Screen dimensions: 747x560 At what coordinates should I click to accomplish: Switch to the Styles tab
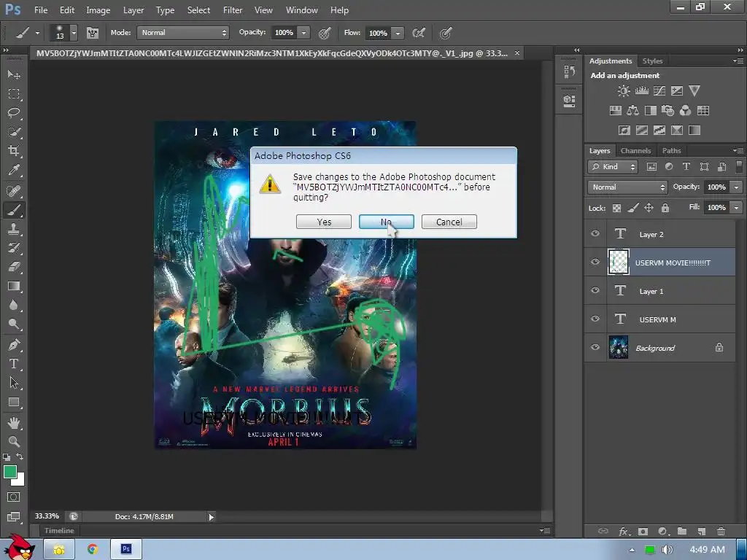click(652, 61)
